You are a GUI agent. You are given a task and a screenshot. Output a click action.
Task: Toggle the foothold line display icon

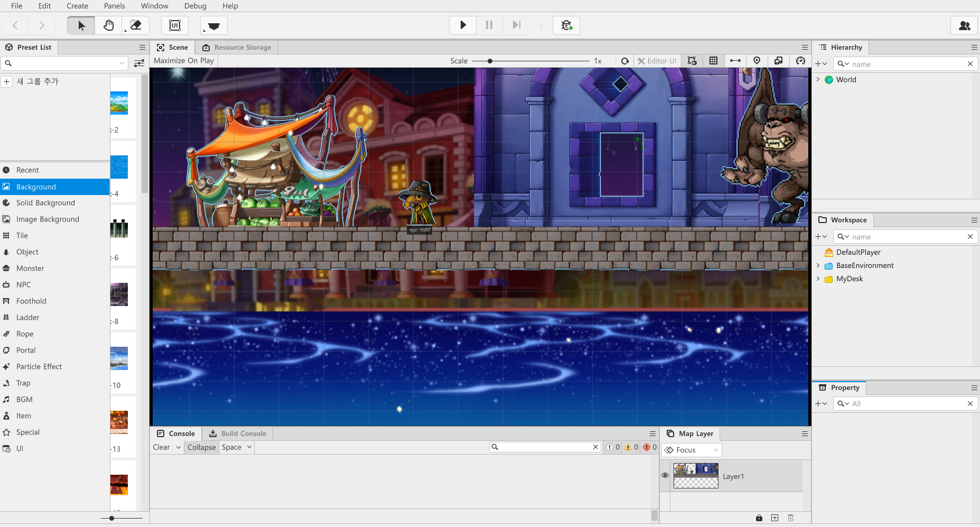click(x=735, y=61)
